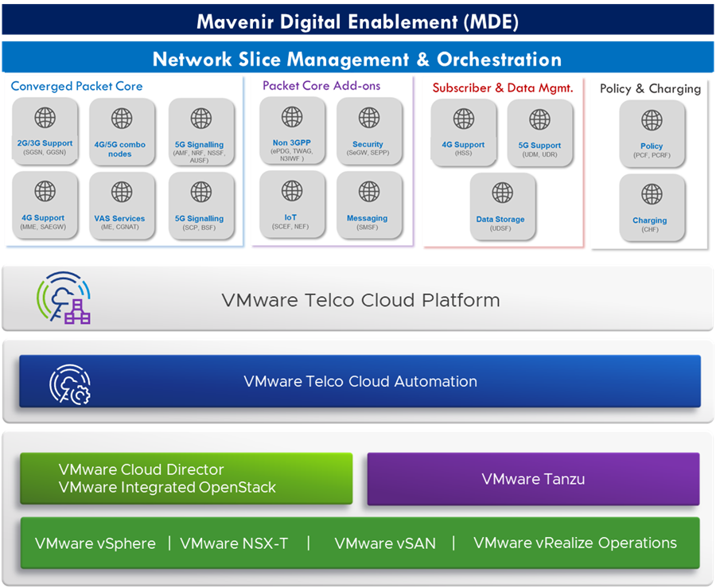Click the VMware vRealize Operations text
Screen dimensions: 716x588
pyautogui.click(x=575, y=543)
